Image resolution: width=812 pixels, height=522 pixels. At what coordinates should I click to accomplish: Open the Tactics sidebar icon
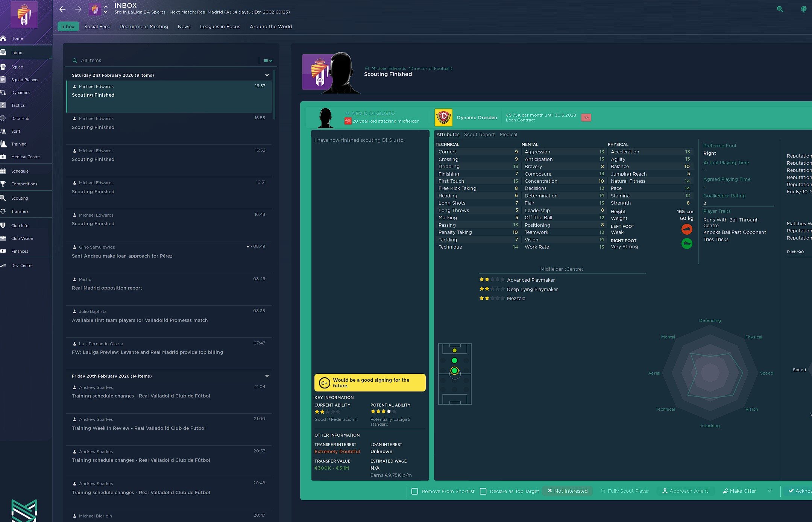click(x=3, y=105)
